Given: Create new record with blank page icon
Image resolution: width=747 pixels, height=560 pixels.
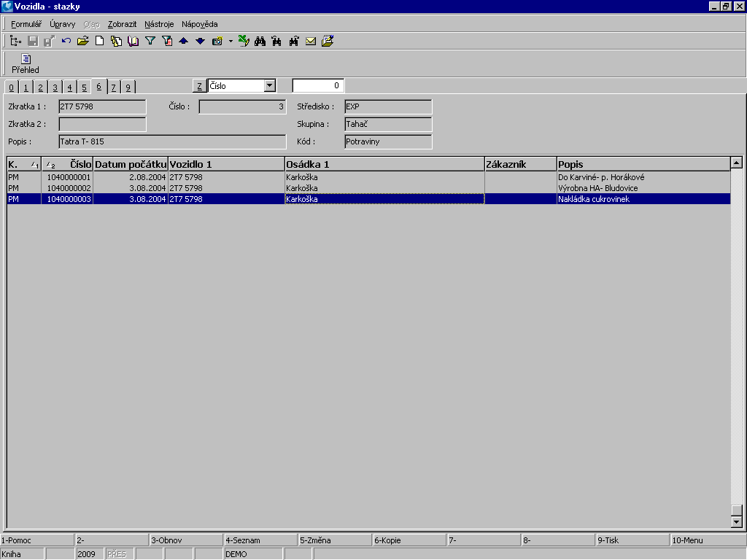Looking at the screenshot, I should [99, 42].
